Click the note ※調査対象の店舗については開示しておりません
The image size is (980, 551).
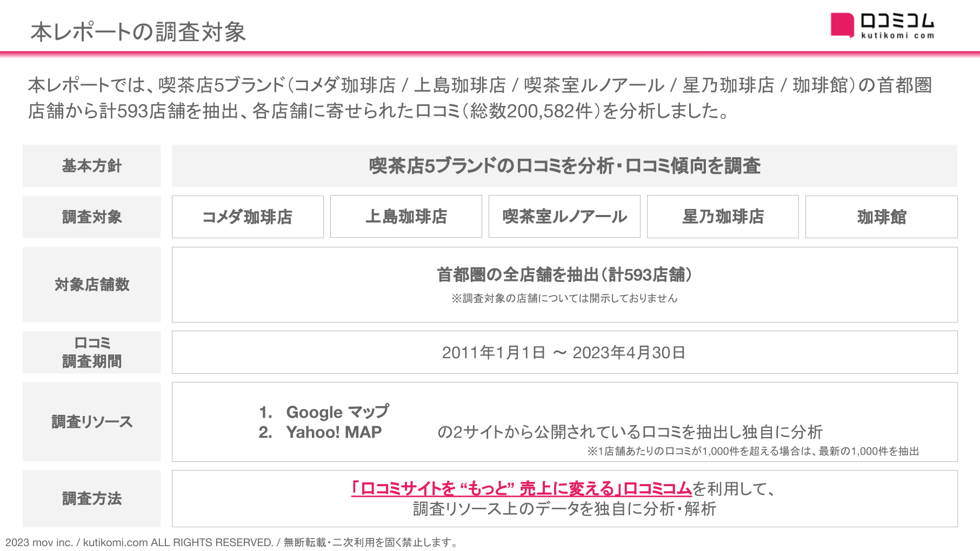pyautogui.click(x=564, y=298)
